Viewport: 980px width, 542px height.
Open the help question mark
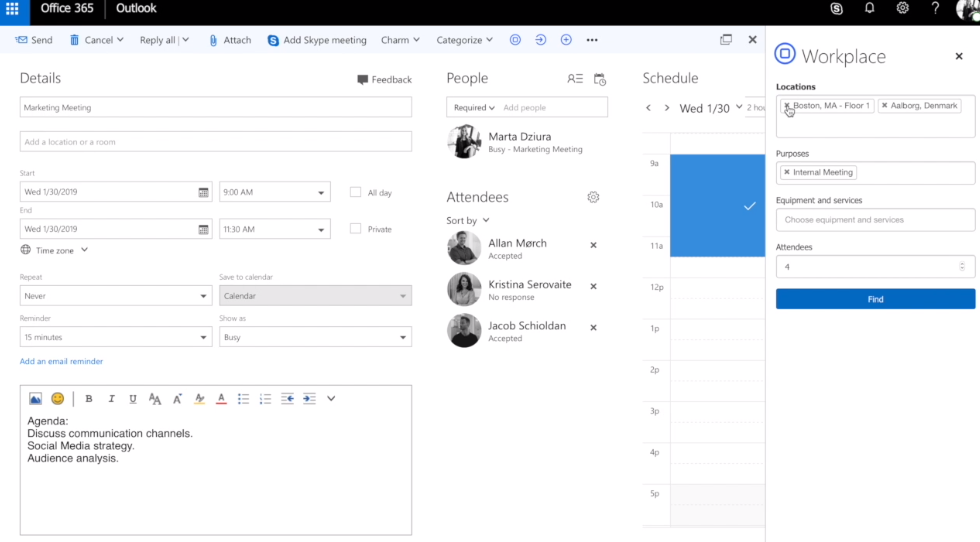pyautogui.click(x=935, y=9)
